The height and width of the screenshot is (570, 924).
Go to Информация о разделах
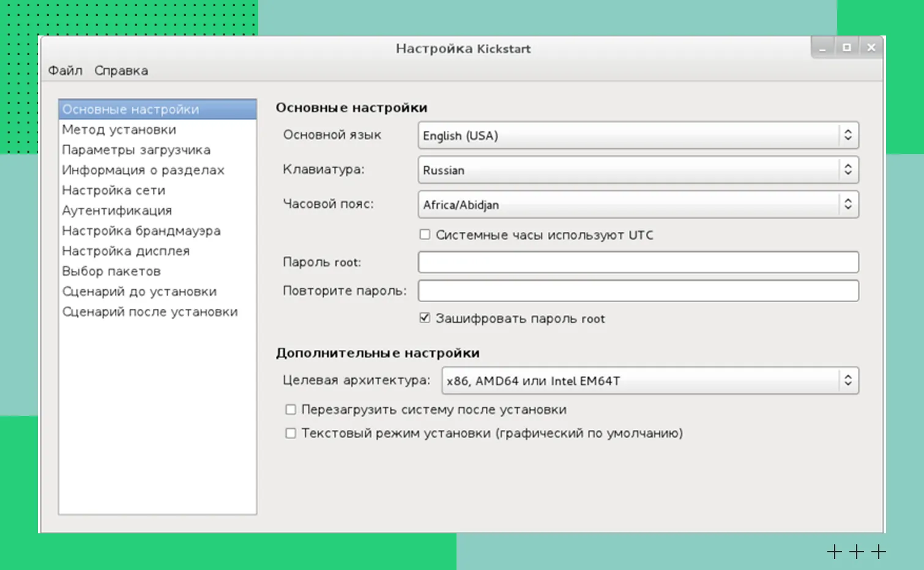point(143,170)
